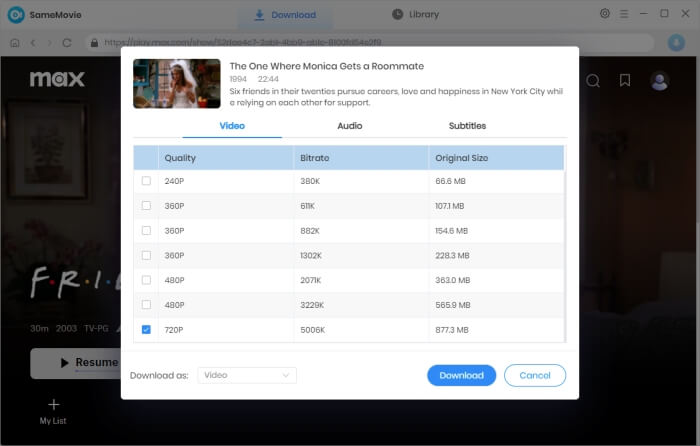The width and height of the screenshot is (700, 446).
Task: Click the browser home icon
Action: pos(15,43)
